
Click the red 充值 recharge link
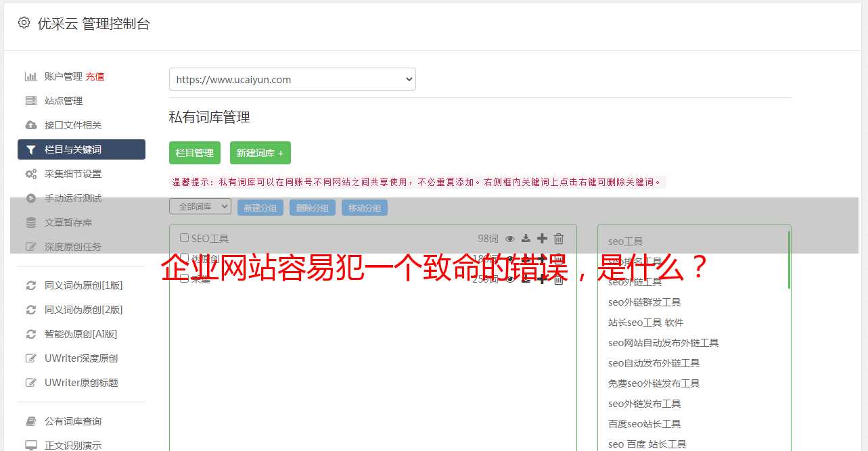[95, 76]
